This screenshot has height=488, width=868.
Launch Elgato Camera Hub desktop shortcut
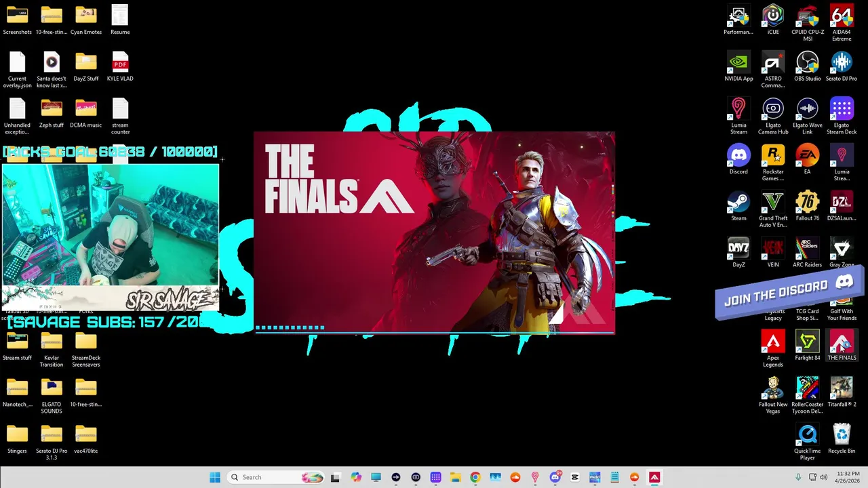click(x=773, y=117)
